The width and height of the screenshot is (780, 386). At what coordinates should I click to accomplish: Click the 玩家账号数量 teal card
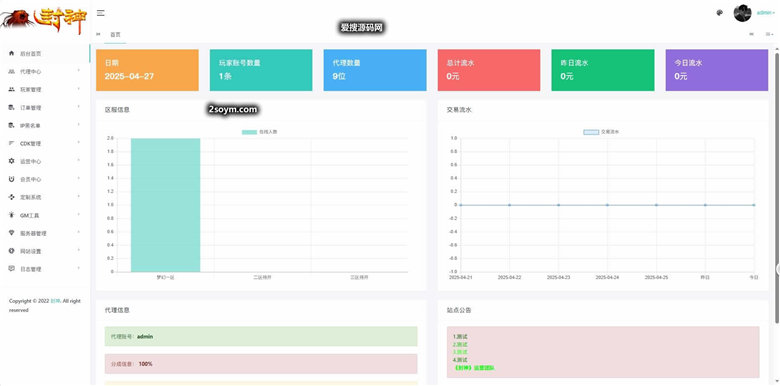(x=261, y=70)
